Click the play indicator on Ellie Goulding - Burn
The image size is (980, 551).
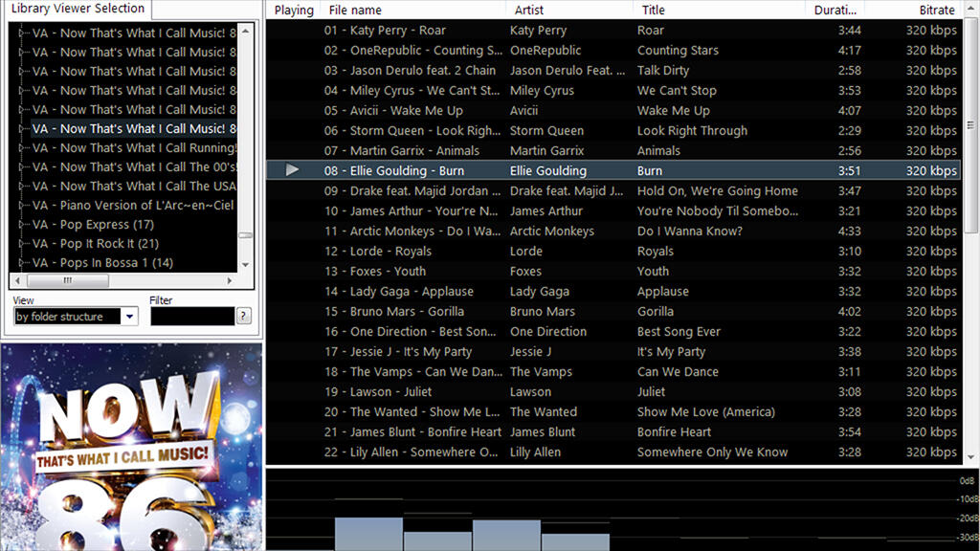[x=292, y=170]
